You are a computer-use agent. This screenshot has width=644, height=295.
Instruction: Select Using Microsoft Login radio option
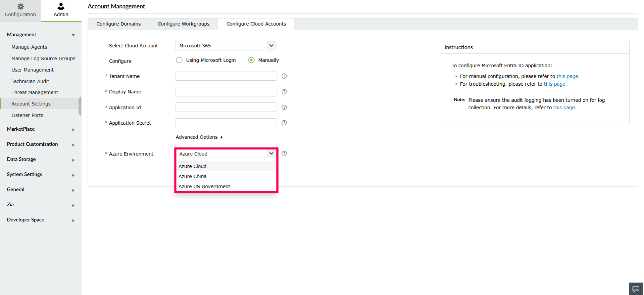click(179, 60)
